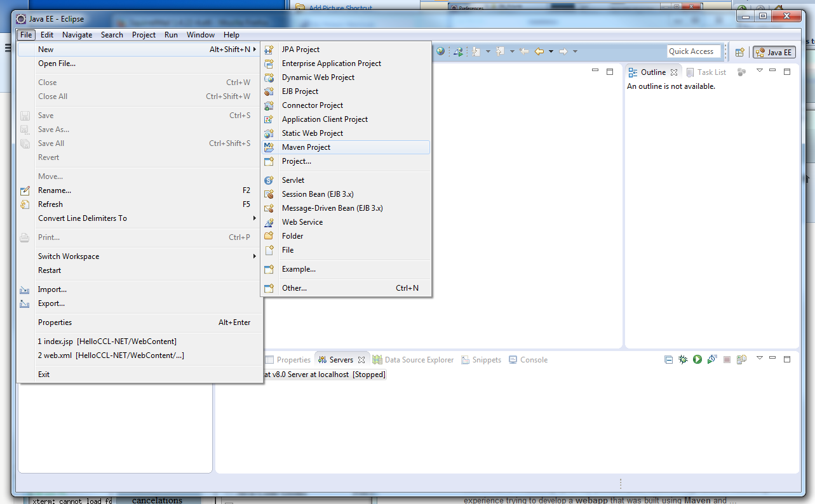Screen dimensions: 815x504
Task: Start the server with the green run icon
Action: pos(697,359)
